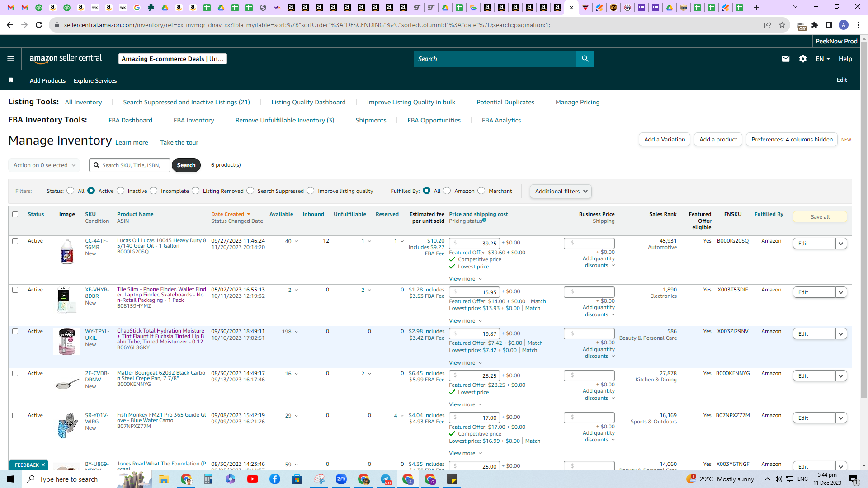Viewport: 868px width, 488px height.
Task: Open the Edit dropdown arrow for Lucas Oil
Action: pos(841,244)
